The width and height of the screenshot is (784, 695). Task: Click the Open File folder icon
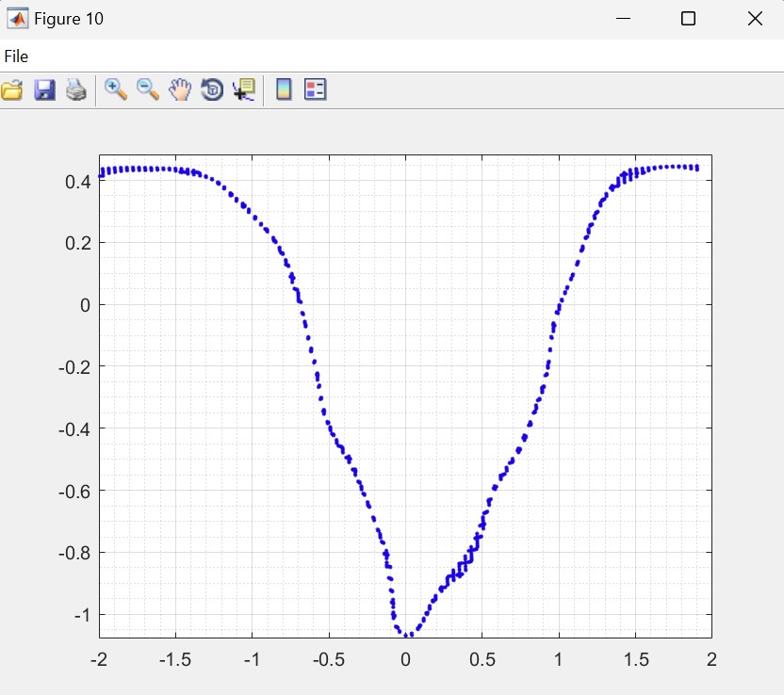[x=11, y=90]
